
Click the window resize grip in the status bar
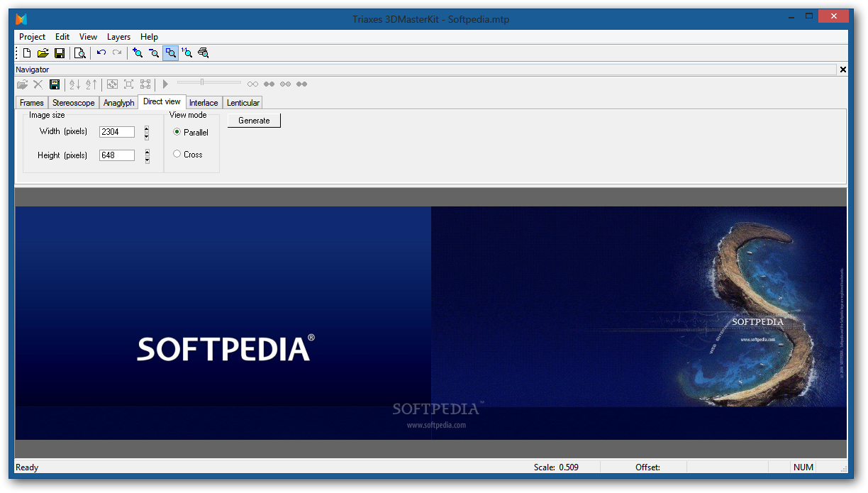click(843, 469)
